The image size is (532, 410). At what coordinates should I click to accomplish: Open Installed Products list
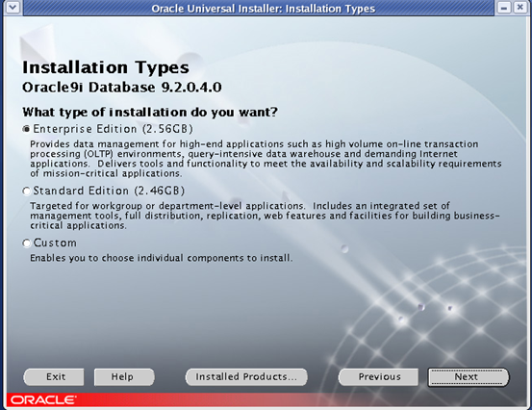point(246,377)
